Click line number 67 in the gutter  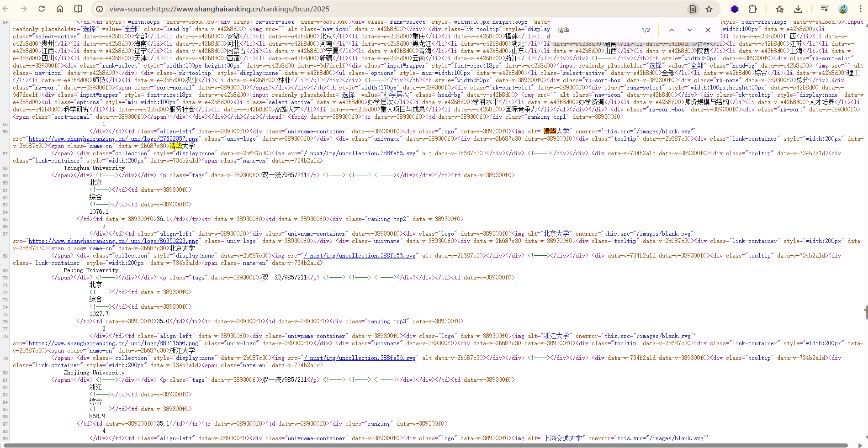tap(5, 234)
